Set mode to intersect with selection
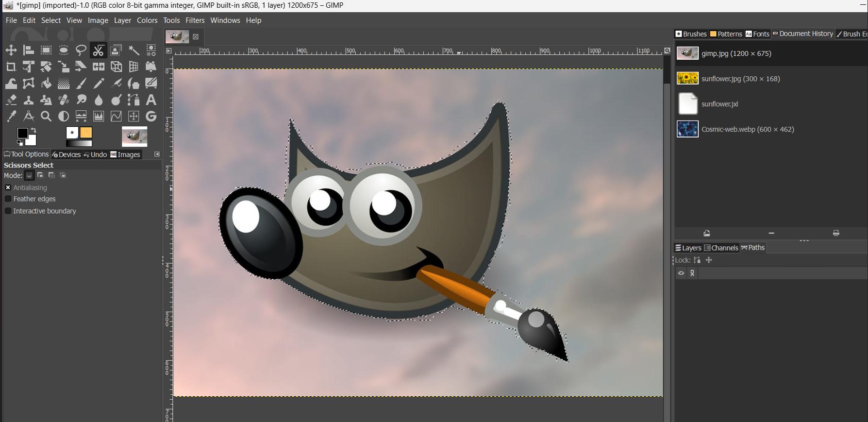Image resolution: width=868 pixels, height=422 pixels. tap(63, 175)
